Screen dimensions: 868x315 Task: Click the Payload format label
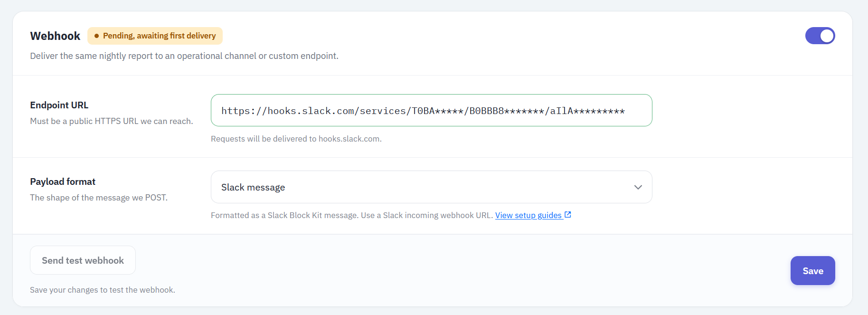click(x=63, y=181)
